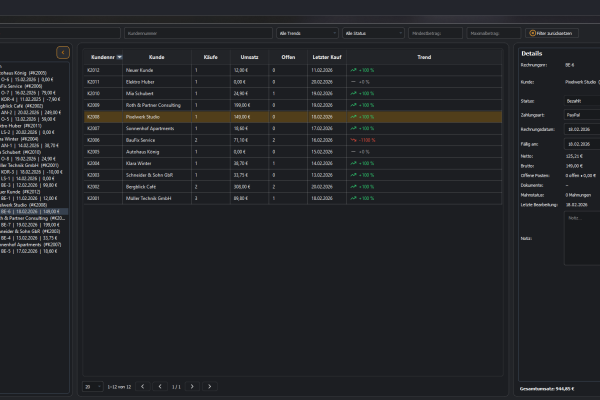Sort by the Letzter Kauf column header
The height and width of the screenshot is (400, 600).
pyautogui.click(x=327, y=57)
